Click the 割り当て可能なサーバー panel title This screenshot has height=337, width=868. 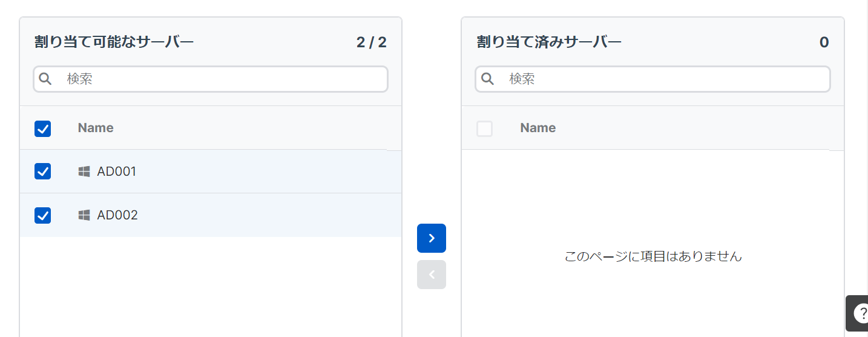tap(114, 42)
